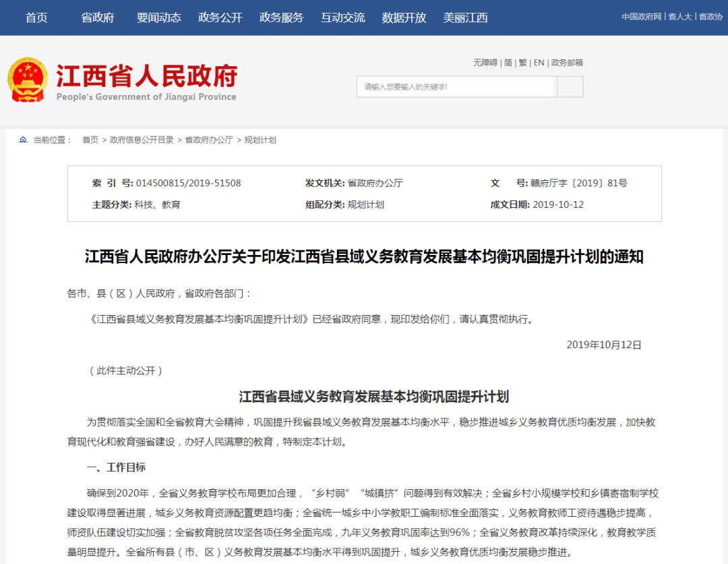Click the 江西省人民政府 site title
This screenshot has height=564, width=728.
(x=147, y=76)
